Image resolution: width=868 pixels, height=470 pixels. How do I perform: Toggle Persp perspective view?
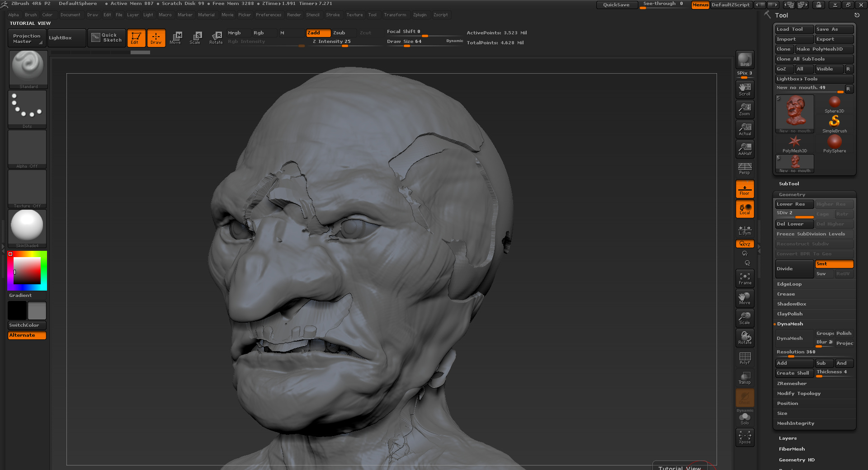tap(745, 169)
